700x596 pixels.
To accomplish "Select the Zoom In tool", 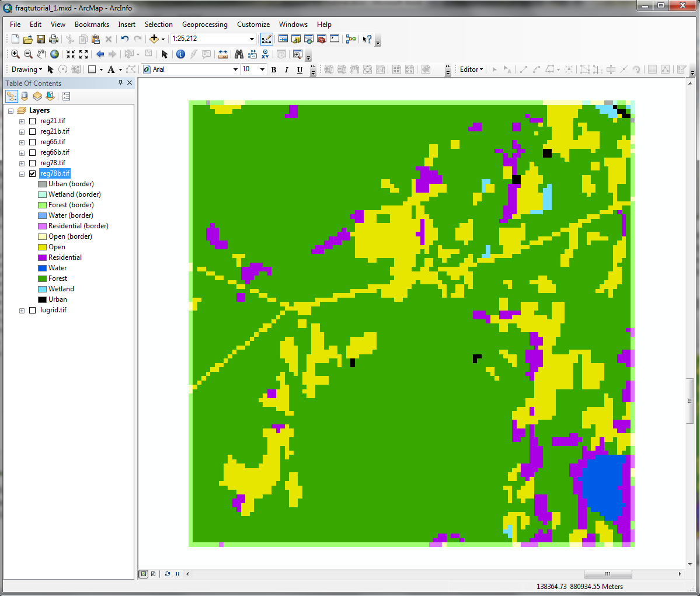I will [x=15, y=54].
